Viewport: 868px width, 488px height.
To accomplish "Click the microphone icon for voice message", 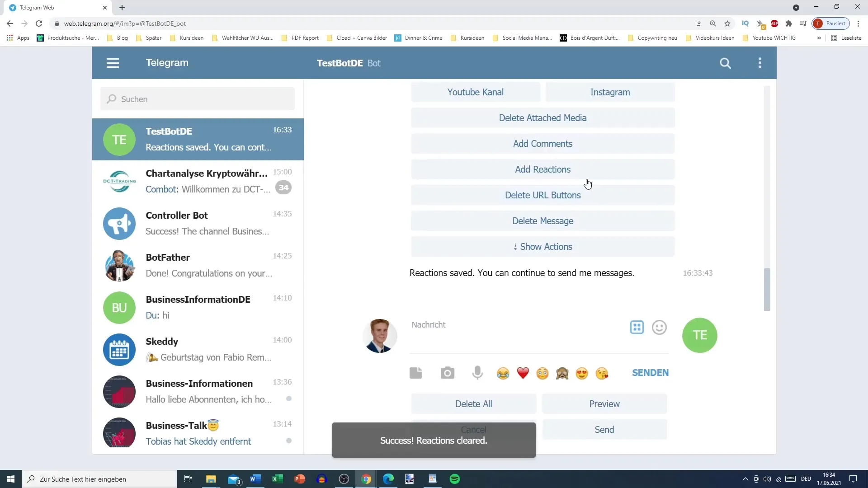I will 477,372.
